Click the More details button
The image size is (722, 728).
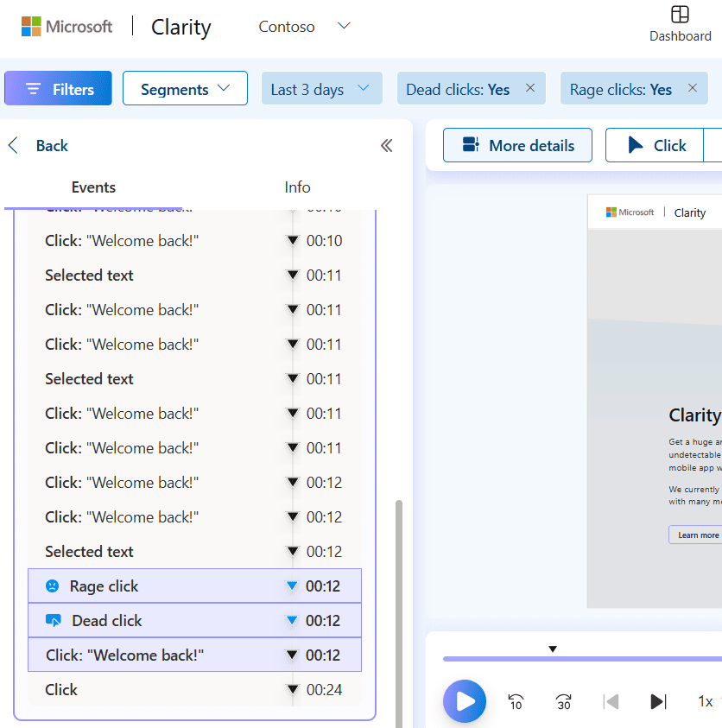[517, 145]
